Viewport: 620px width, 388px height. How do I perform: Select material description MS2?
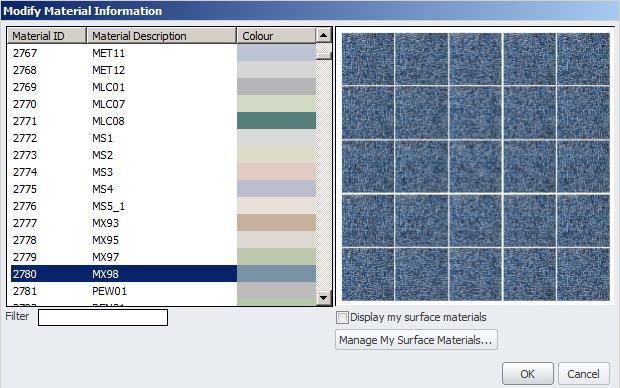coord(102,155)
